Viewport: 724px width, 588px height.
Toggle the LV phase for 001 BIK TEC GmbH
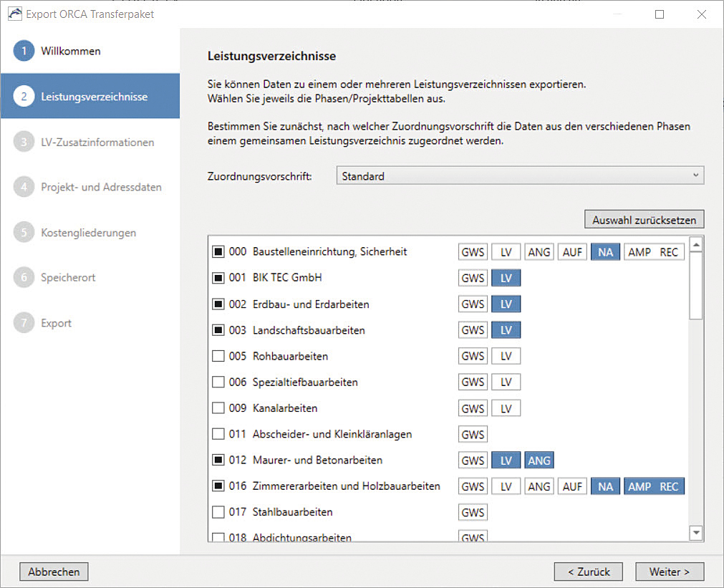(x=506, y=278)
